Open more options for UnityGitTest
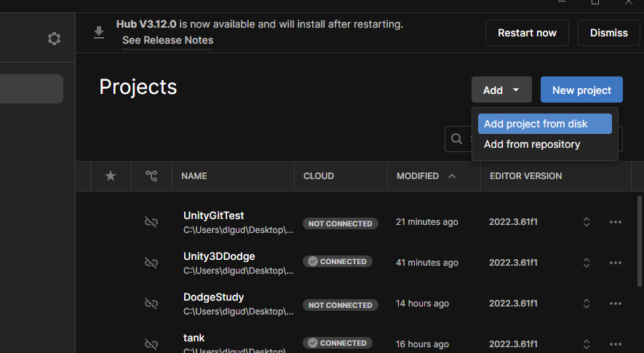The height and width of the screenshot is (353, 644). pyautogui.click(x=615, y=222)
